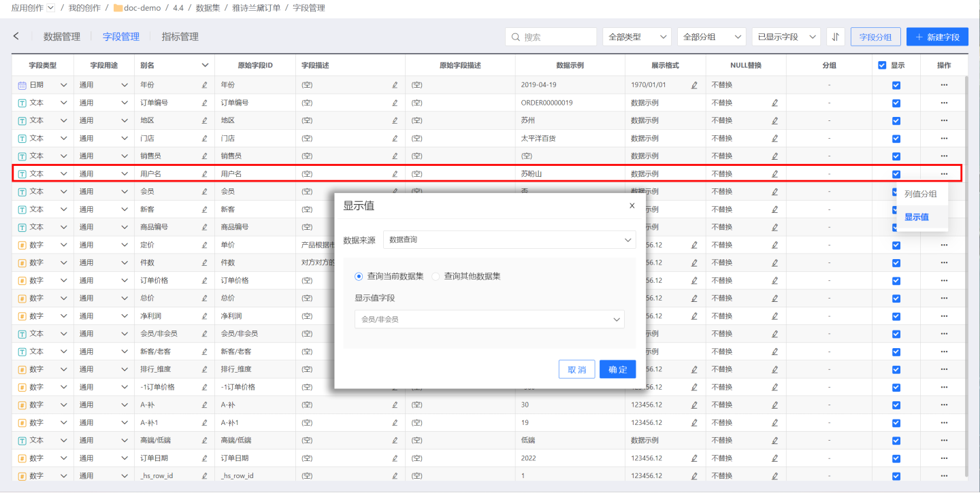980x493 pixels.
Task: Edit NULL replacement for 订单编号 row
Action: pos(774,103)
